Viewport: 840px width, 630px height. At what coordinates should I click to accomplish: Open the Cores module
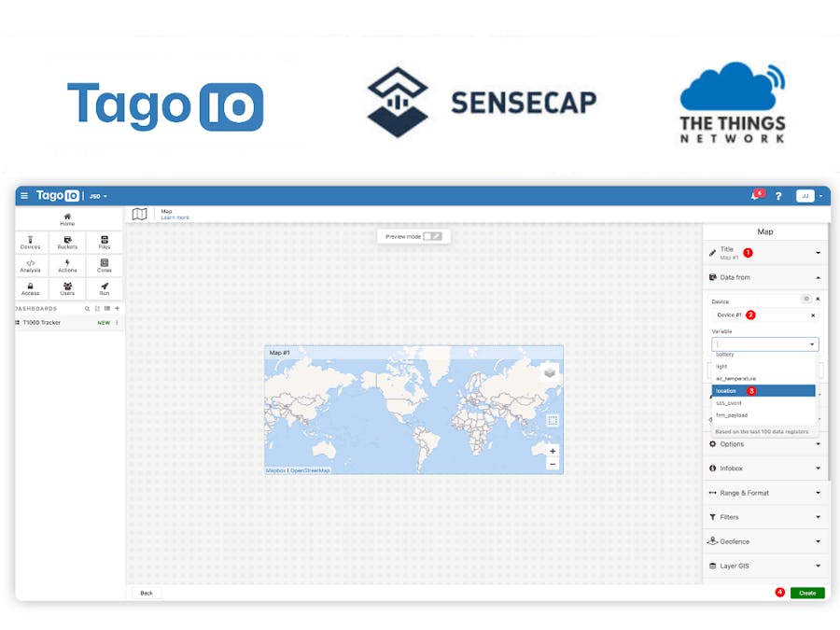tap(105, 266)
